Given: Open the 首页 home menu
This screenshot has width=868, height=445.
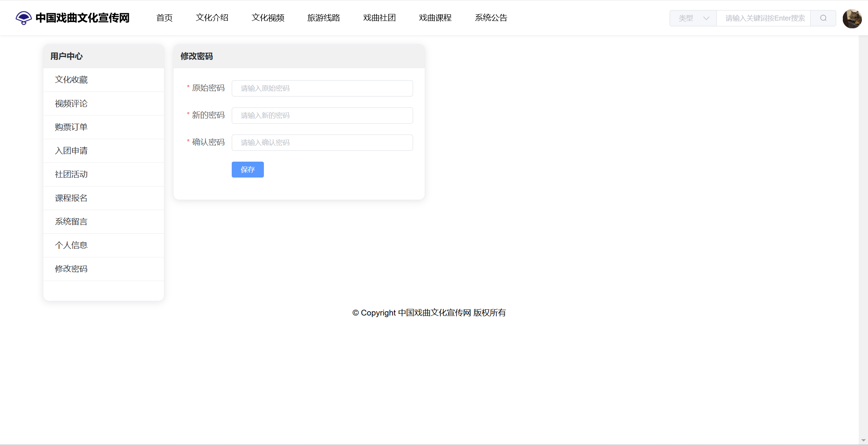Looking at the screenshot, I should click(164, 18).
